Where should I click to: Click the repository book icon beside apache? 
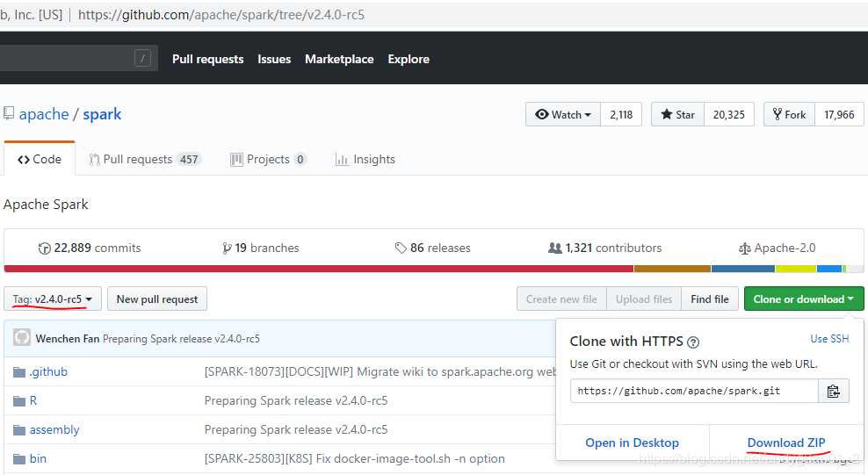[x=8, y=113]
